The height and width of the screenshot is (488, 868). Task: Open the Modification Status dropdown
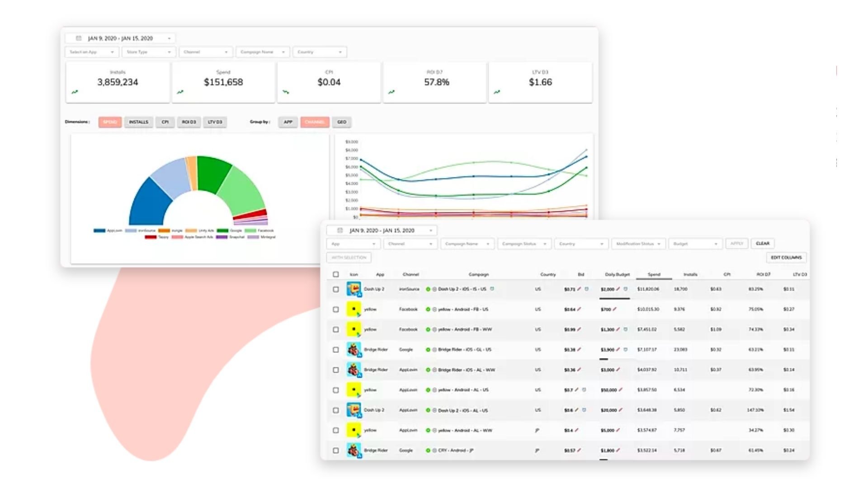pyautogui.click(x=638, y=244)
